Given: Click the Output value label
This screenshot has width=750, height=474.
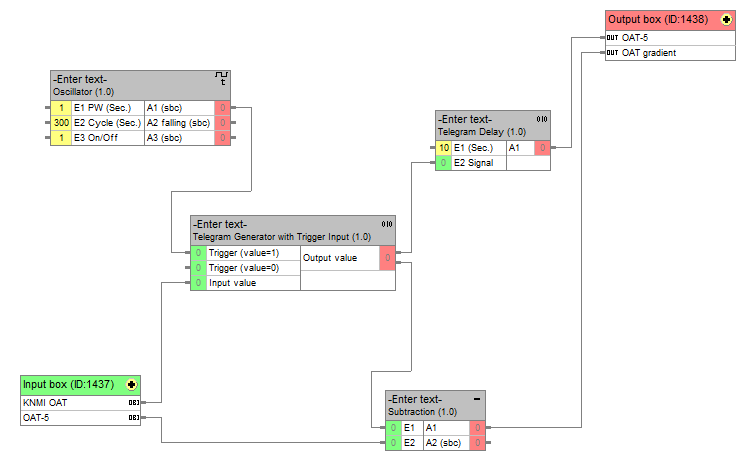Looking at the screenshot, I should (x=330, y=258).
